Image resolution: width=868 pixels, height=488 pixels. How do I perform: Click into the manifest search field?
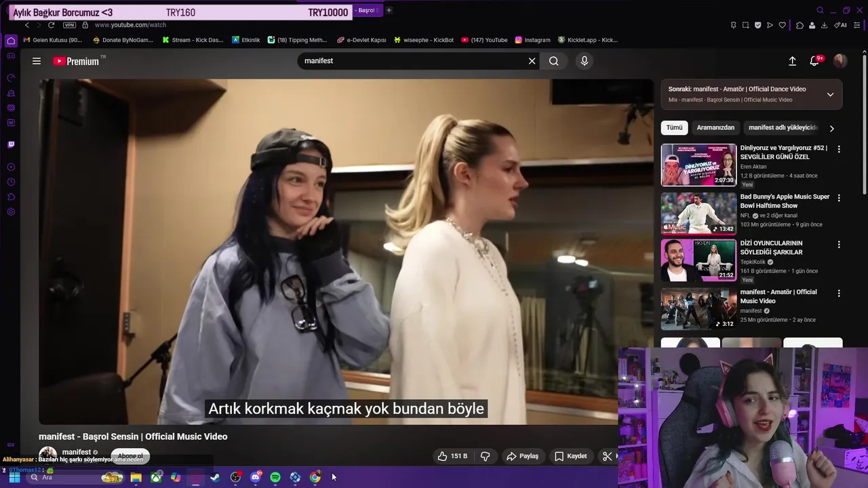click(x=414, y=61)
